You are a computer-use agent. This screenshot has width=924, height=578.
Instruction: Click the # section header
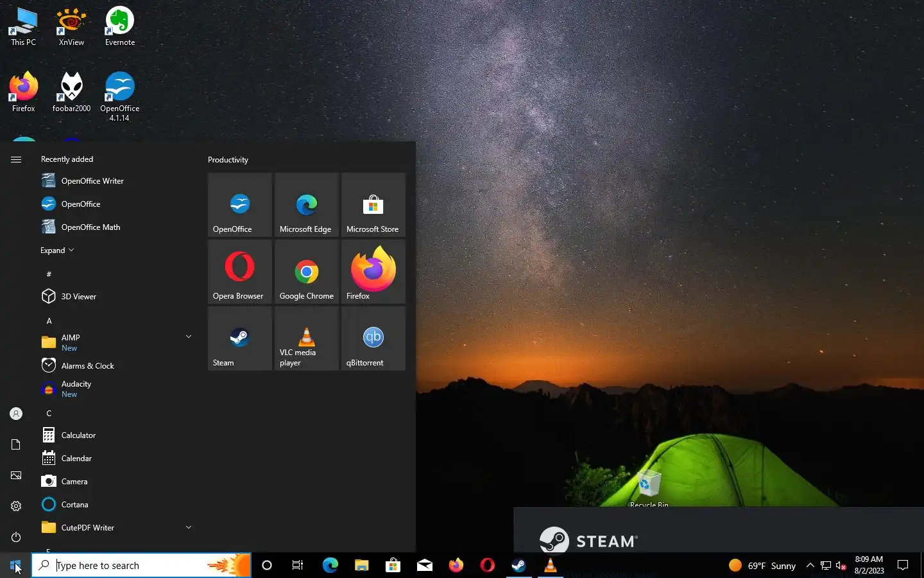coord(49,274)
